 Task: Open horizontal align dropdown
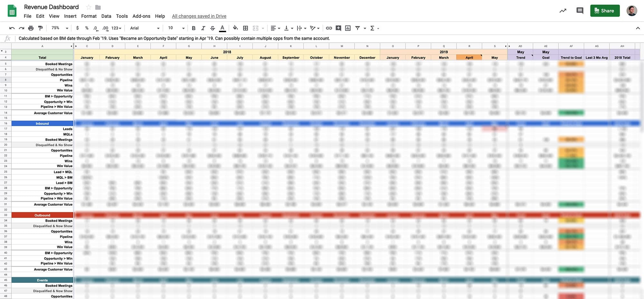(x=275, y=28)
